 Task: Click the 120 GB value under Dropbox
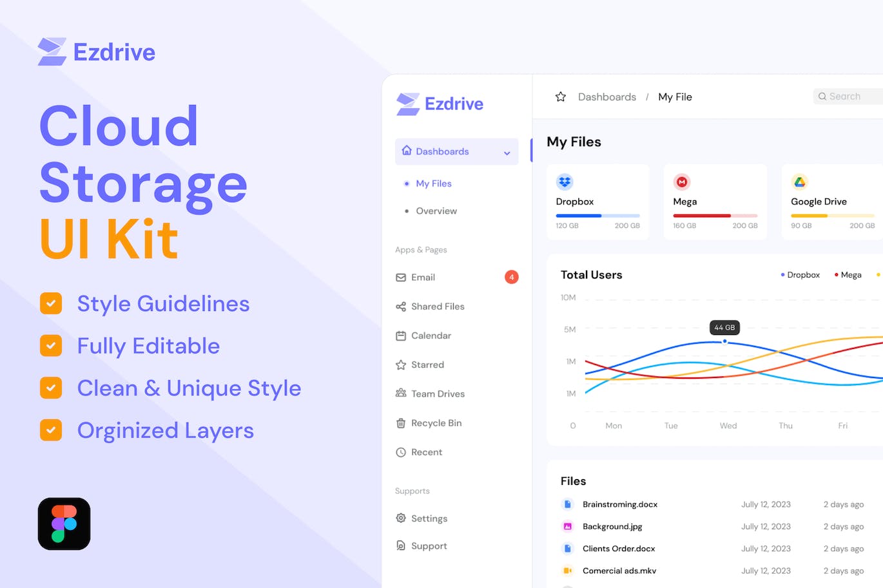click(x=567, y=226)
